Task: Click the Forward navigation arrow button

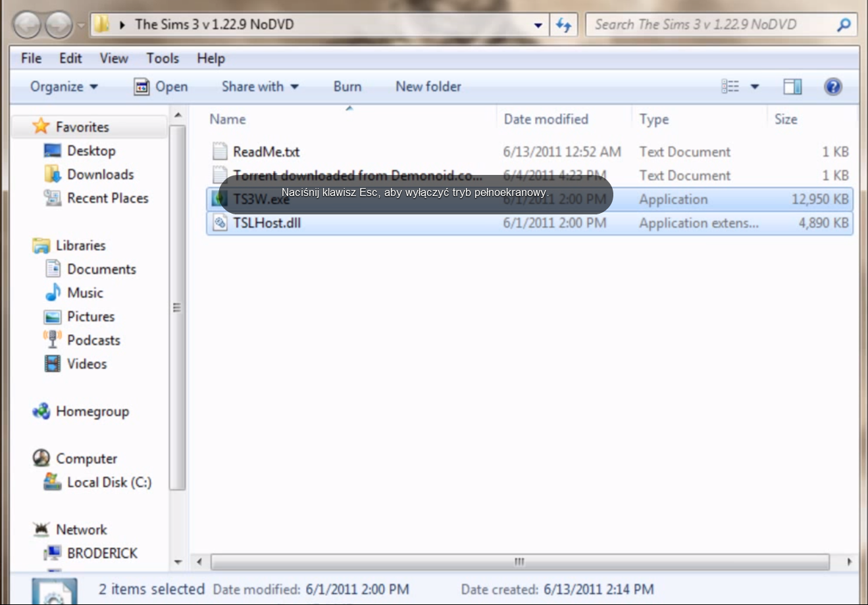Action: click(x=59, y=26)
